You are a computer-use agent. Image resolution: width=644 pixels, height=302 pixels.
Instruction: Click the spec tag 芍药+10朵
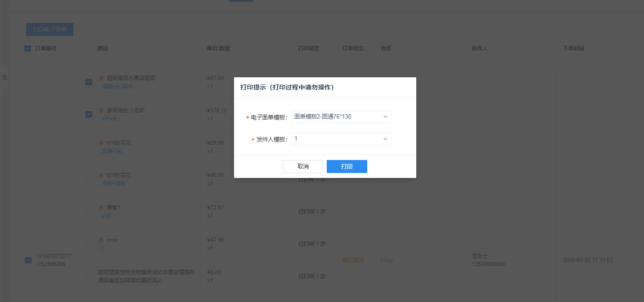pos(114,183)
